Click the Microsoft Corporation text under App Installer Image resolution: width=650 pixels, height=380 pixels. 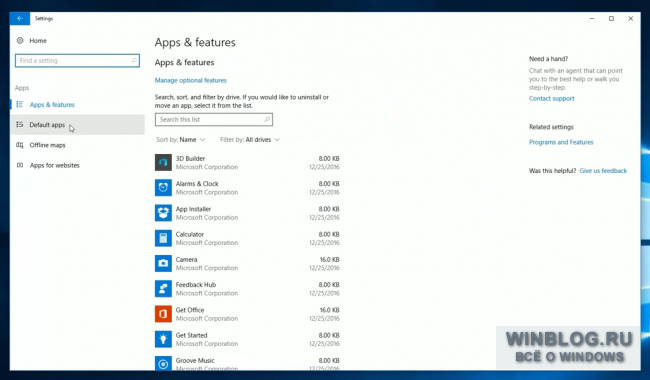pos(207,218)
